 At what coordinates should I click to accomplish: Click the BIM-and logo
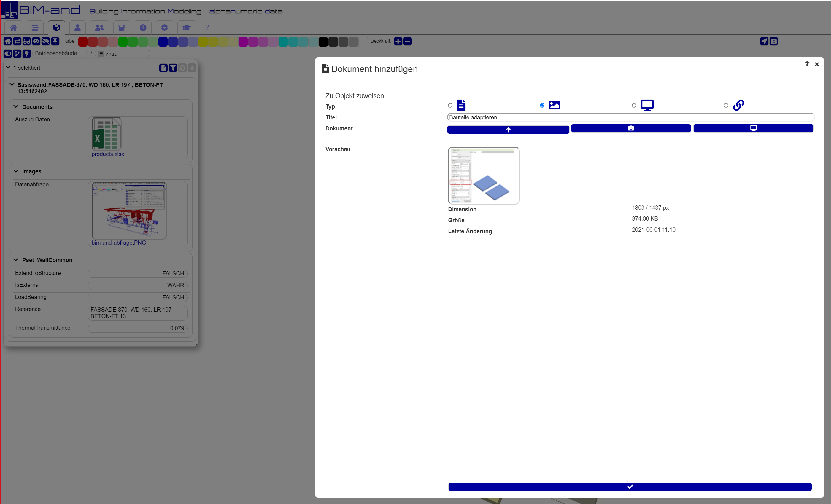[x=41, y=10]
